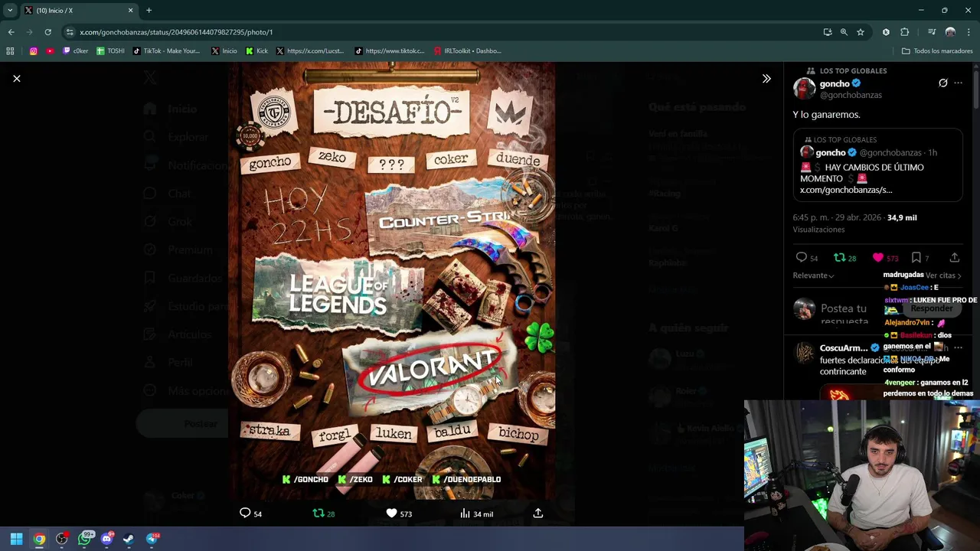980x551 pixels.
Task: Open the Chrome menu three dots
Action: click(x=969, y=32)
